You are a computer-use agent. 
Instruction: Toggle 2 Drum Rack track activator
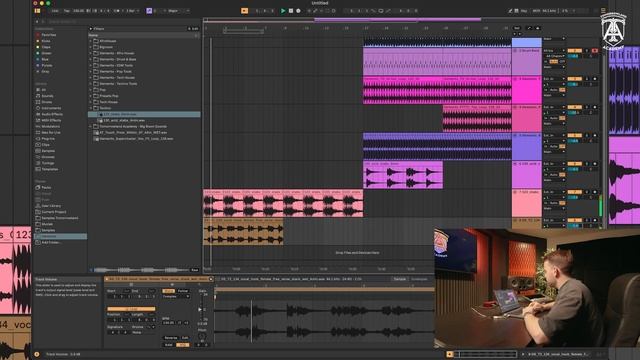point(574,51)
